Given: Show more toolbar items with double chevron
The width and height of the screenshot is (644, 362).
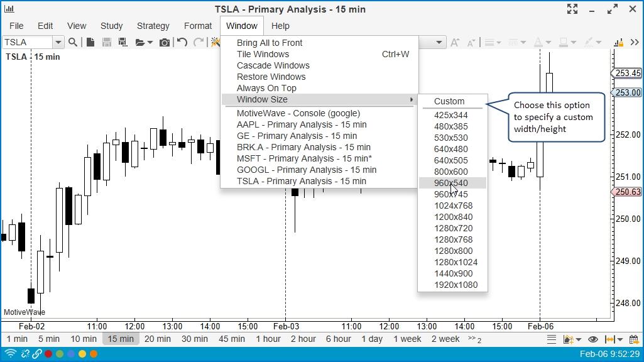Looking at the screenshot, I should 635,42.
